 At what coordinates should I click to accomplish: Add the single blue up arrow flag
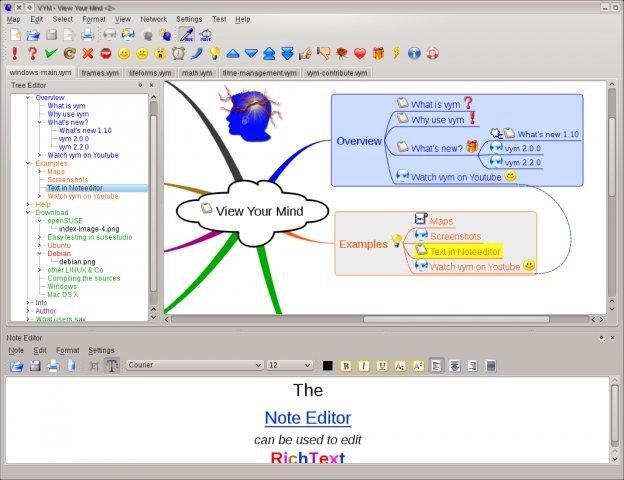click(x=232, y=53)
